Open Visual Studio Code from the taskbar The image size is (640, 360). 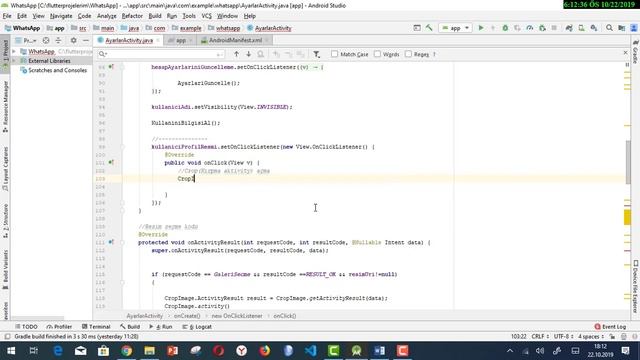311,351
